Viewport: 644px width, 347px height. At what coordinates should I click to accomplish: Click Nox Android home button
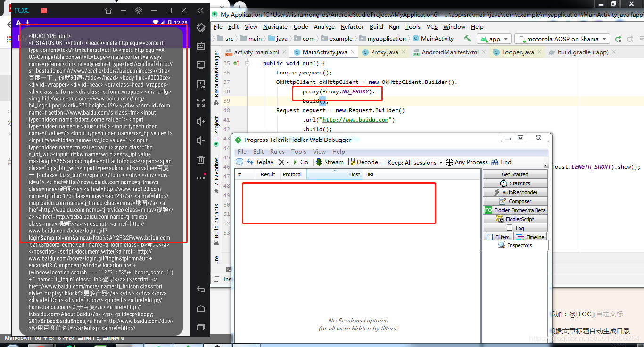click(200, 308)
